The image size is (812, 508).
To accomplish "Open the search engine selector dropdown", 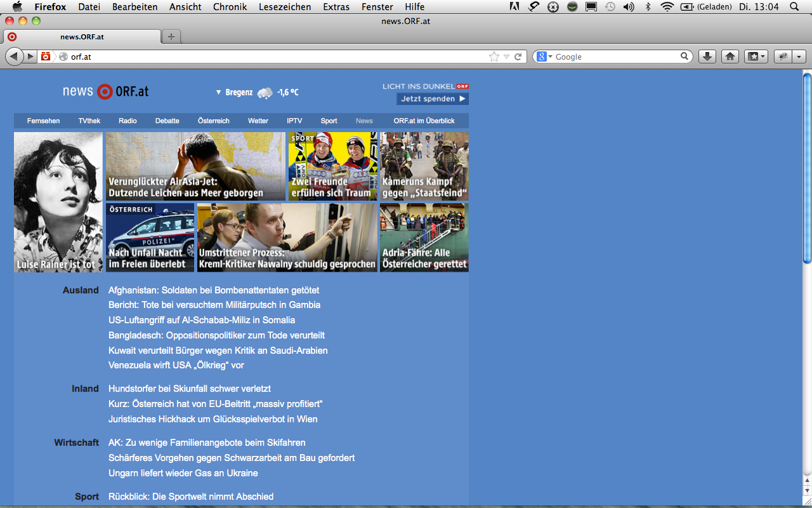I will coord(545,57).
